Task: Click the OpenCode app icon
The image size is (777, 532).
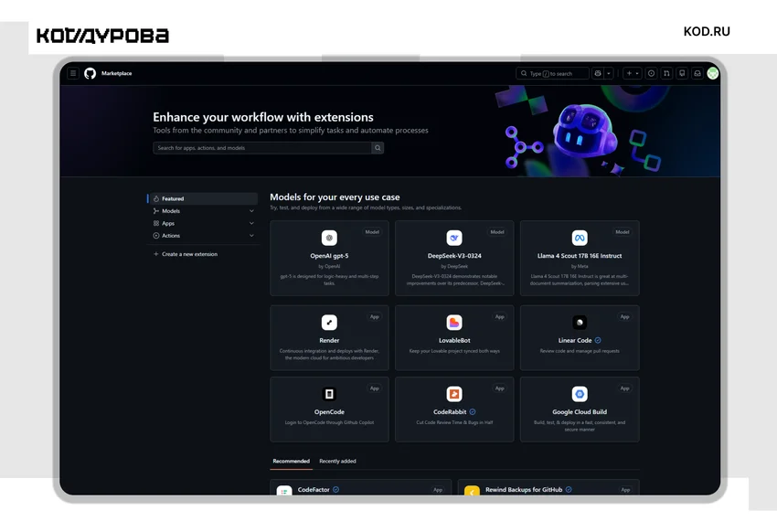Action: click(x=329, y=394)
